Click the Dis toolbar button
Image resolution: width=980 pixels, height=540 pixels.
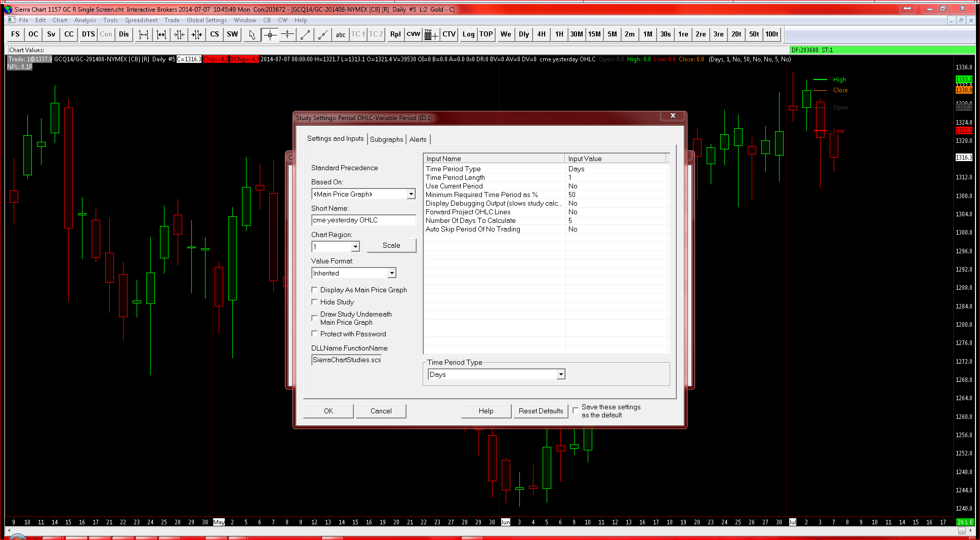tap(124, 34)
